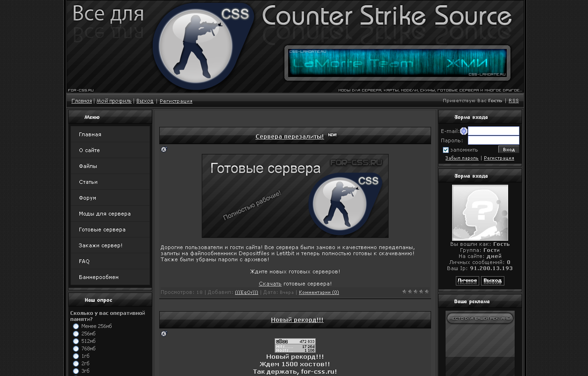Image resolution: width=588 pixels, height=376 pixels.
Task: Open 'Файлы' menu item
Action: coord(110,166)
